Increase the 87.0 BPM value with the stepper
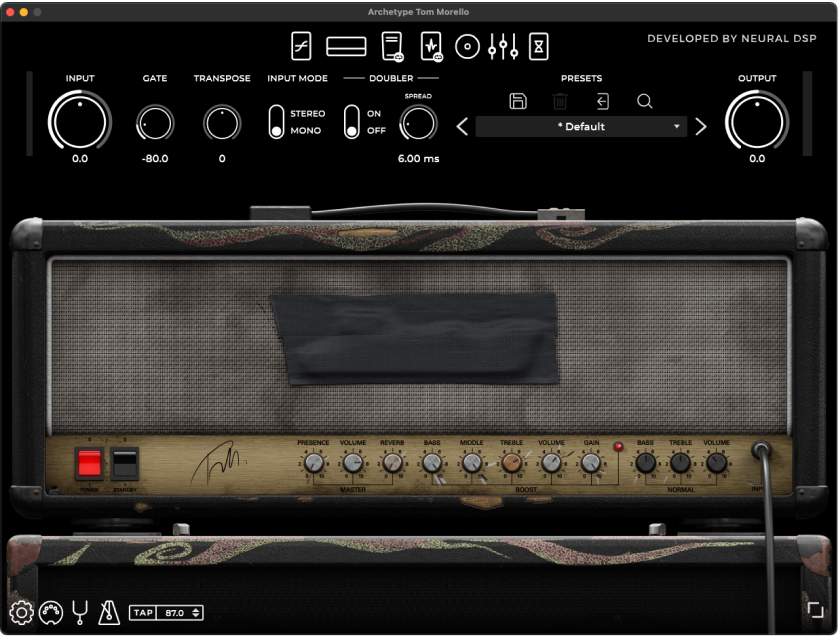The height and width of the screenshot is (637, 838). [196, 608]
